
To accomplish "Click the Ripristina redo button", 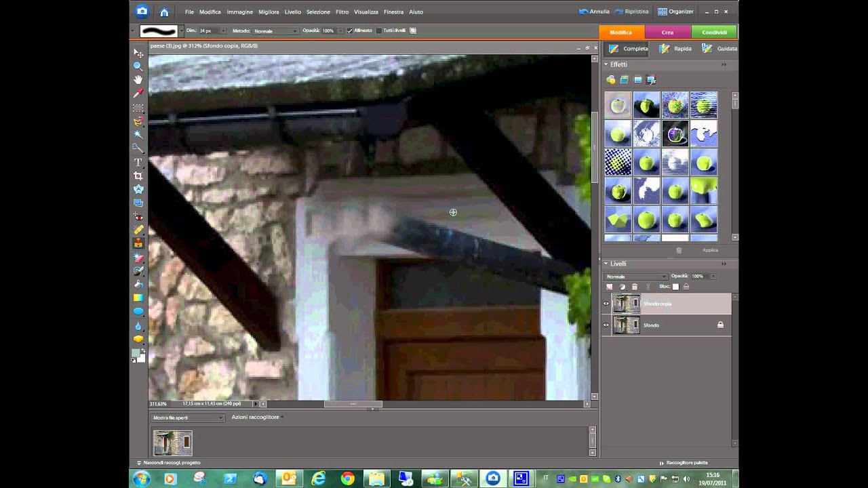I will tap(632, 12).
